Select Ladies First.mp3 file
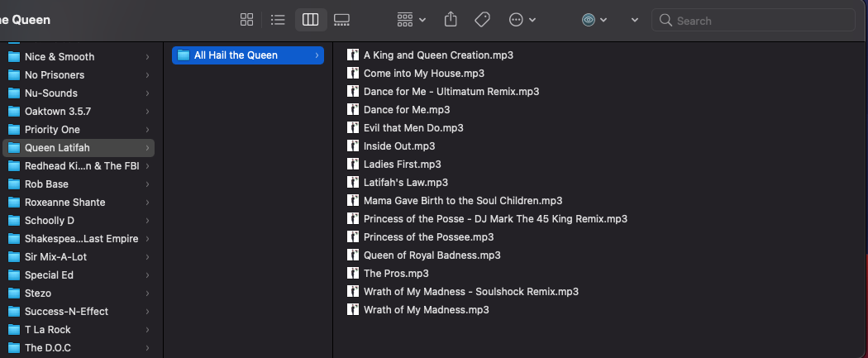The width and height of the screenshot is (868, 358). click(402, 165)
